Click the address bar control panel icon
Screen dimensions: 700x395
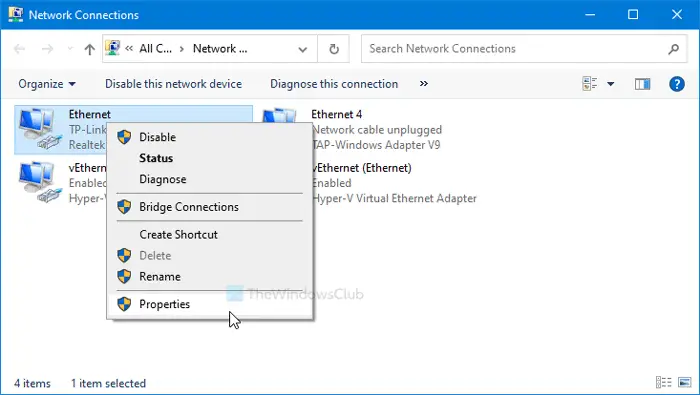(x=112, y=48)
